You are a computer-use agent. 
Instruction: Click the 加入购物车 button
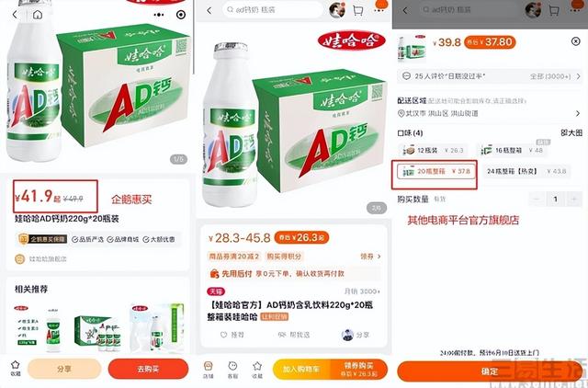click(301, 370)
